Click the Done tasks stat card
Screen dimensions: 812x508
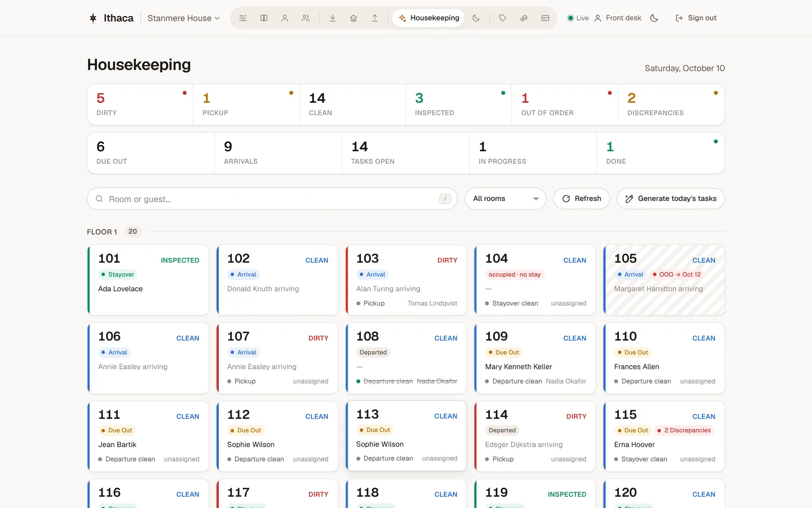pos(660,153)
